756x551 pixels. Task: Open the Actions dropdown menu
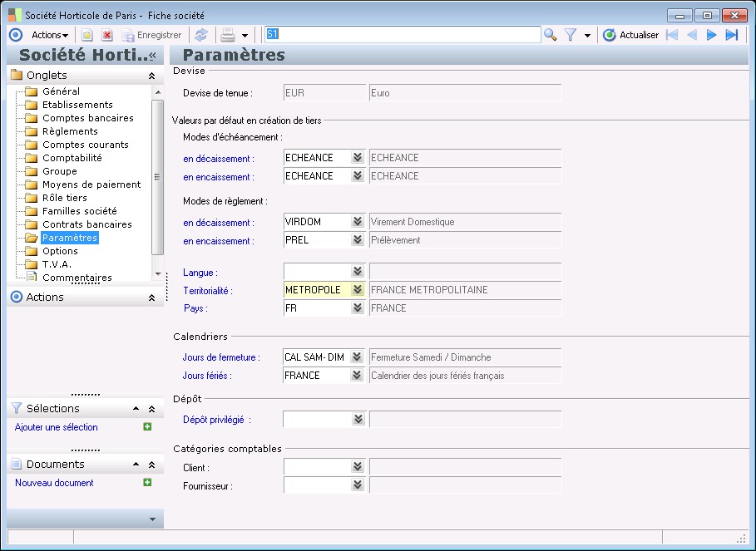coord(50,35)
